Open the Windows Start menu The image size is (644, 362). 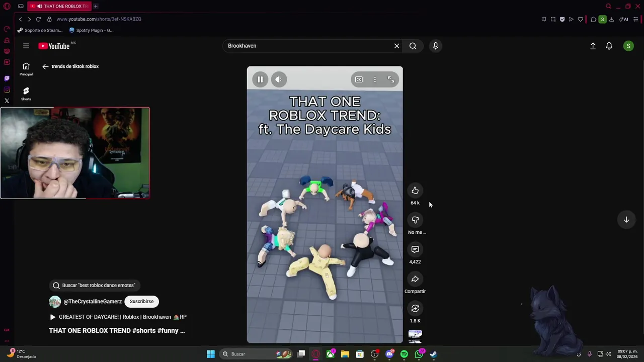211,354
